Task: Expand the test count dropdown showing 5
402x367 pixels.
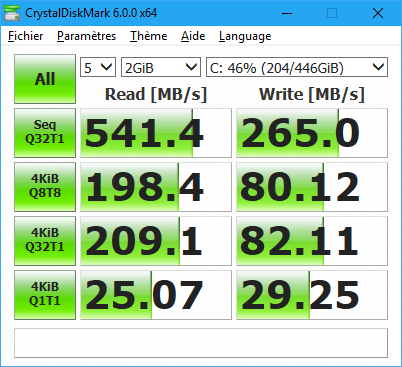Action: click(98, 67)
